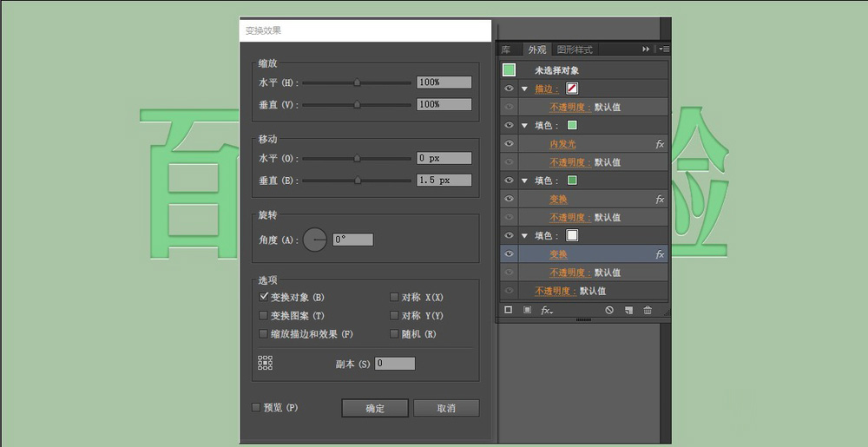Collapse the light green 填色 triangle
Image resolution: width=868 pixels, height=447 pixels.
coord(525,126)
